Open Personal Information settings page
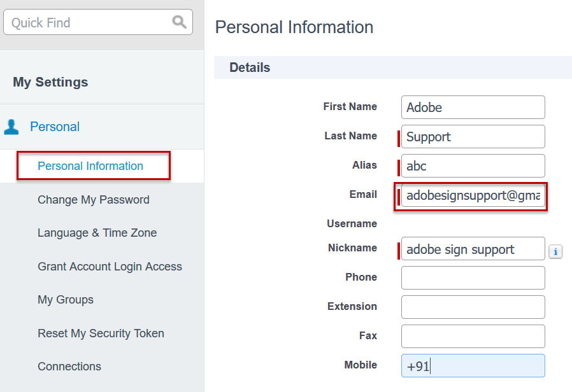Viewport: 572px width, 392px height. (90, 166)
